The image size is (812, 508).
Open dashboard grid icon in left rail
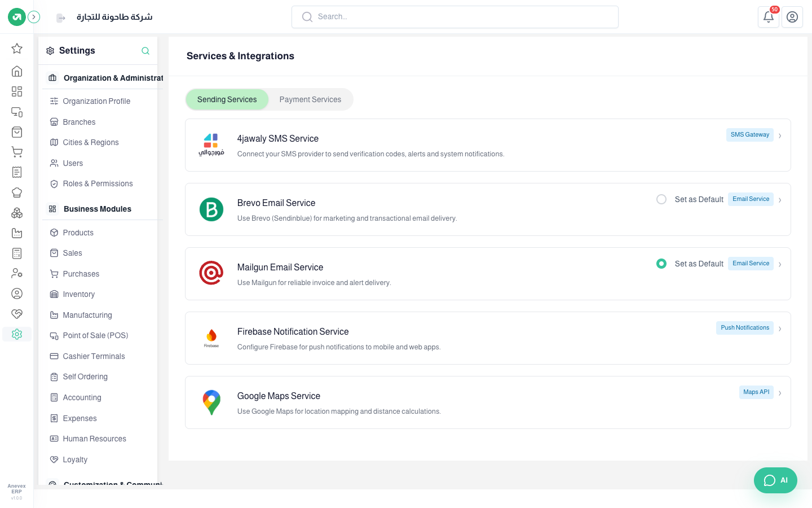tap(17, 91)
